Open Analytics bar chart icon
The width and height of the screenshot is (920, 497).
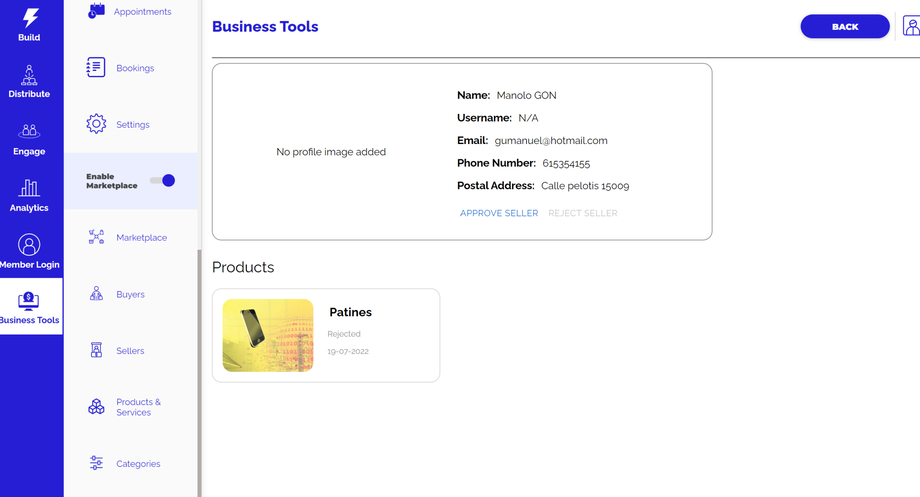tap(30, 187)
